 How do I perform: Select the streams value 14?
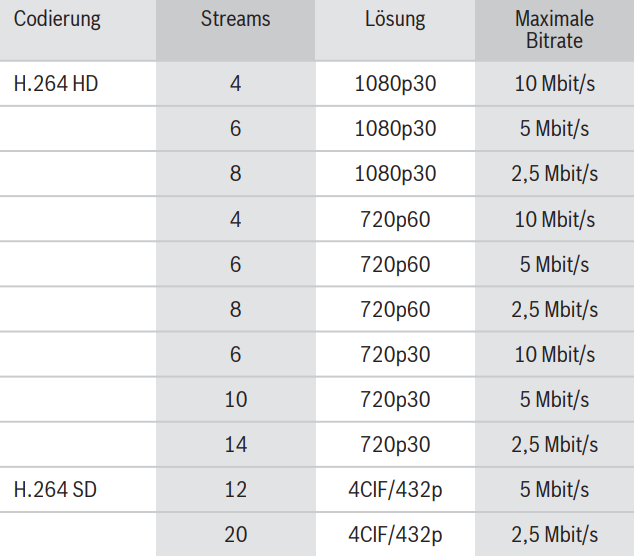coord(235,445)
